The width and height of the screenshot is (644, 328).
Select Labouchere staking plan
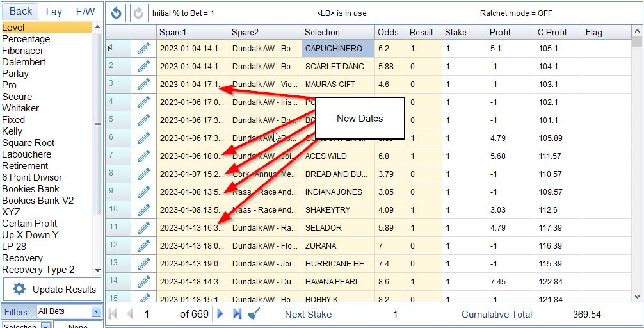(x=26, y=154)
